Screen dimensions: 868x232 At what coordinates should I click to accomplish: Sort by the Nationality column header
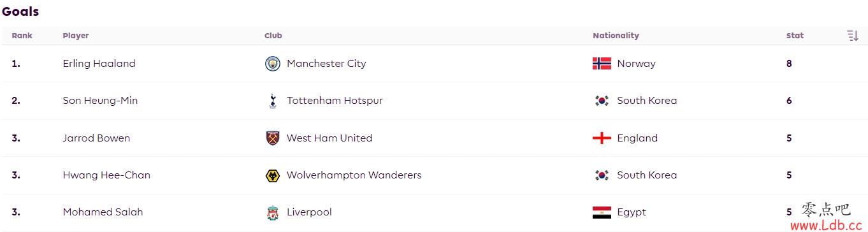pos(616,36)
